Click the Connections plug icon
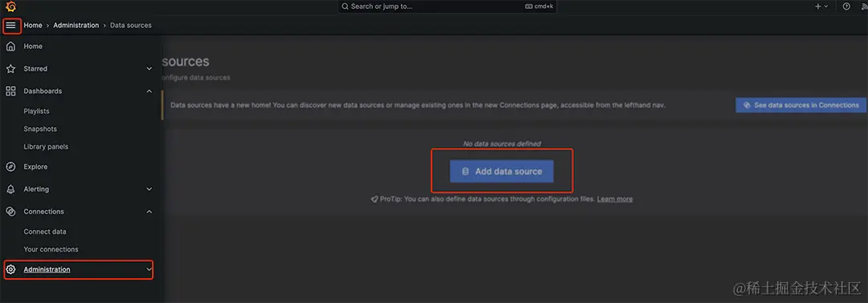 pos(10,211)
